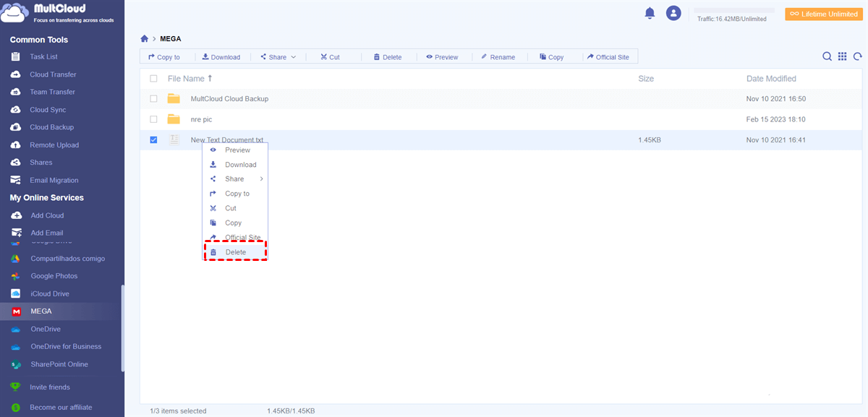Check the MultCloud Cloud Backup folder checkbox
The height and width of the screenshot is (417, 868).
[153, 99]
